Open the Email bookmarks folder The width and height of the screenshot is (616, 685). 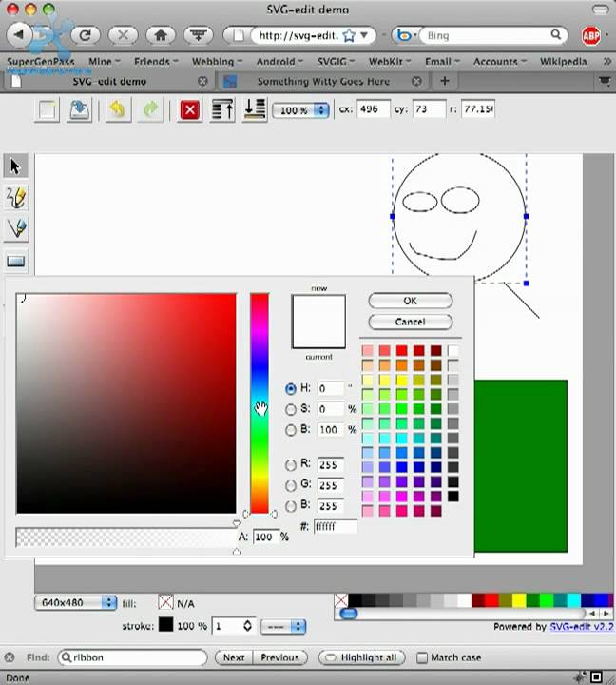(x=442, y=61)
